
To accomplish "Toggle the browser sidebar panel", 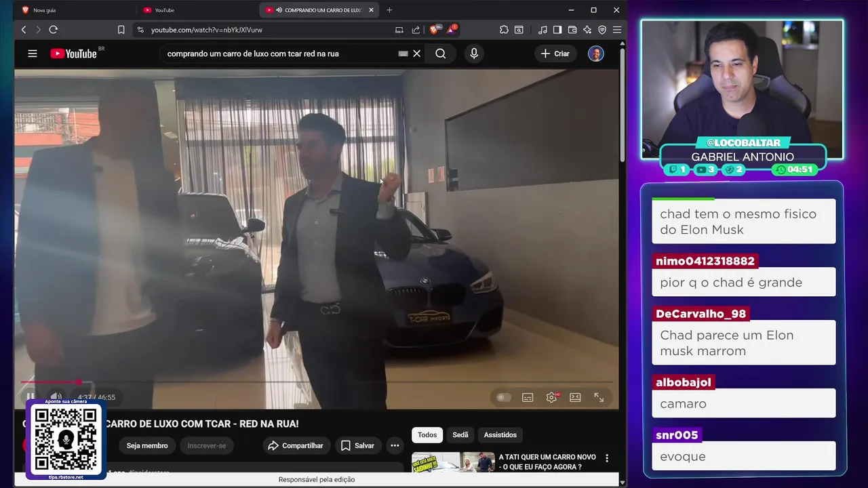I will (557, 30).
